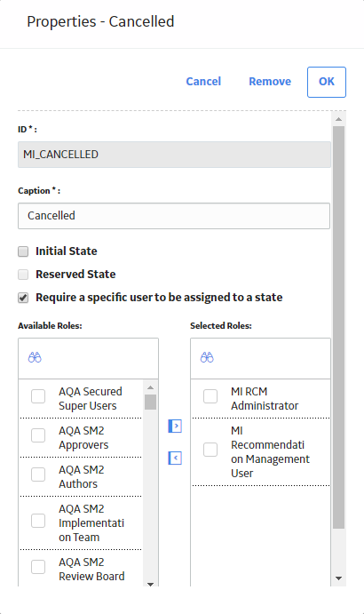Check AQA Secured Super Users role
This screenshot has height=614, width=364.
point(38,396)
